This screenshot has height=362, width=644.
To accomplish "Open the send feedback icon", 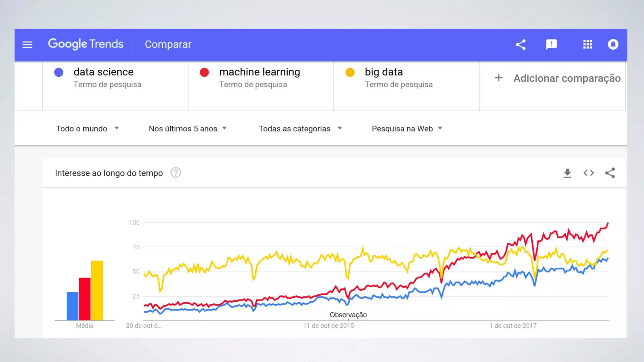I will pos(551,45).
